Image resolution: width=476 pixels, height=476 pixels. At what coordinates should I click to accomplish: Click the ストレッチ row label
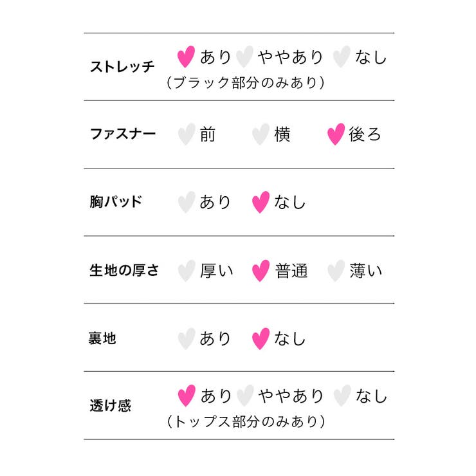click(x=122, y=66)
